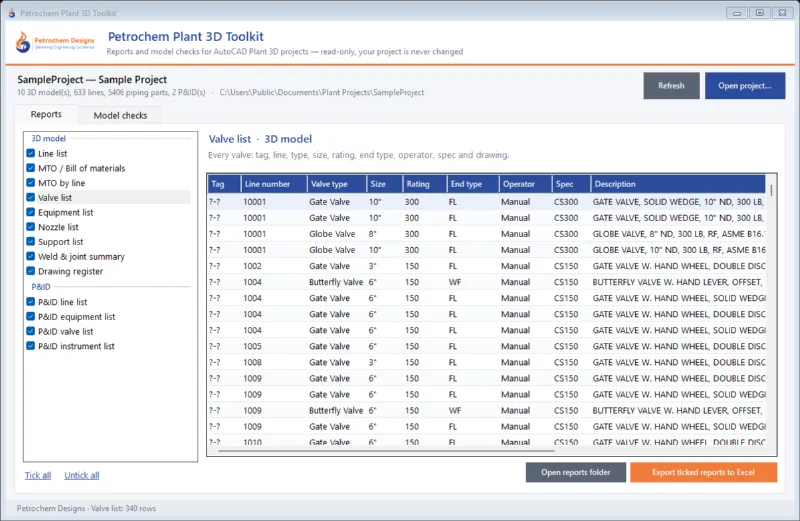Image resolution: width=800 pixels, height=521 pixels.
Task: Sort by Line number column header
Action: 274,184
